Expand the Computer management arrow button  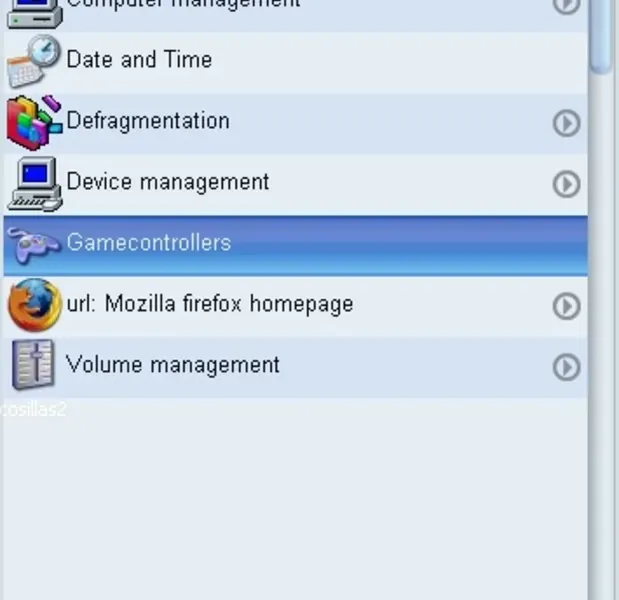tap(566, 5)
